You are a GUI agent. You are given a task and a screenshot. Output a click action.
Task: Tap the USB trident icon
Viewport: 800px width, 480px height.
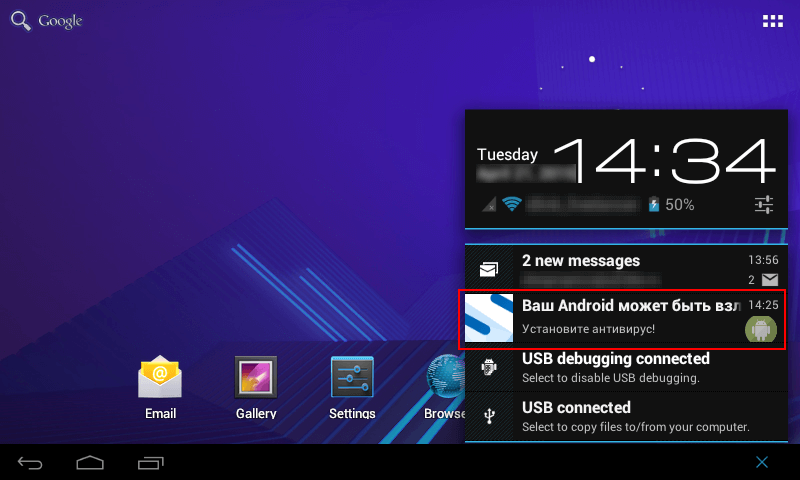489,416
